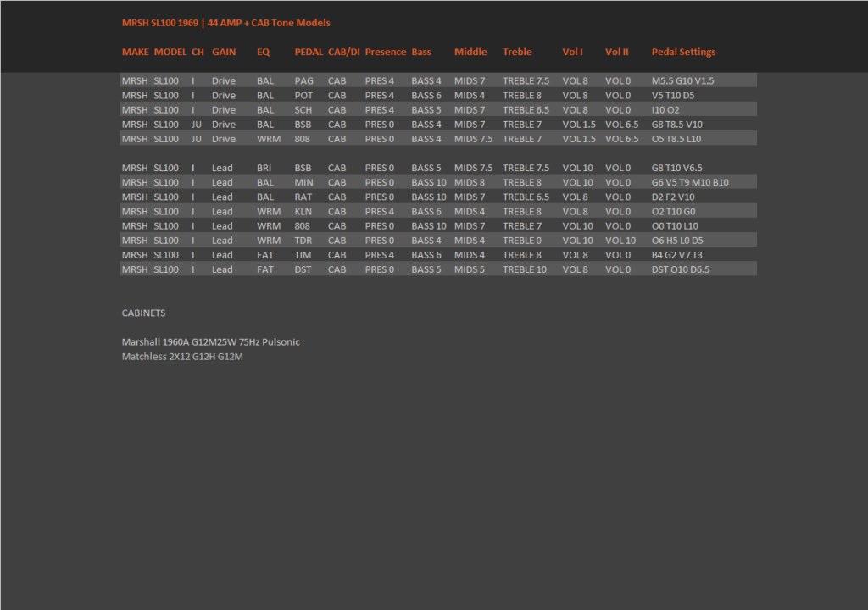Click the MIN pedal cell
This screenshot has height=610, width=868.
[x=303, y=182]
